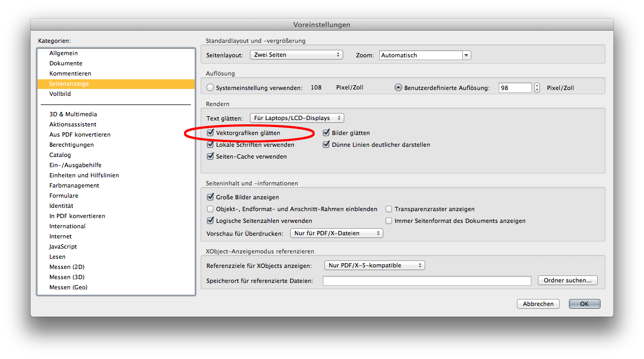This screenshot has height=359, width=644.
Task: Click the resolution stepper arrows
Action: tap(537, 87)
